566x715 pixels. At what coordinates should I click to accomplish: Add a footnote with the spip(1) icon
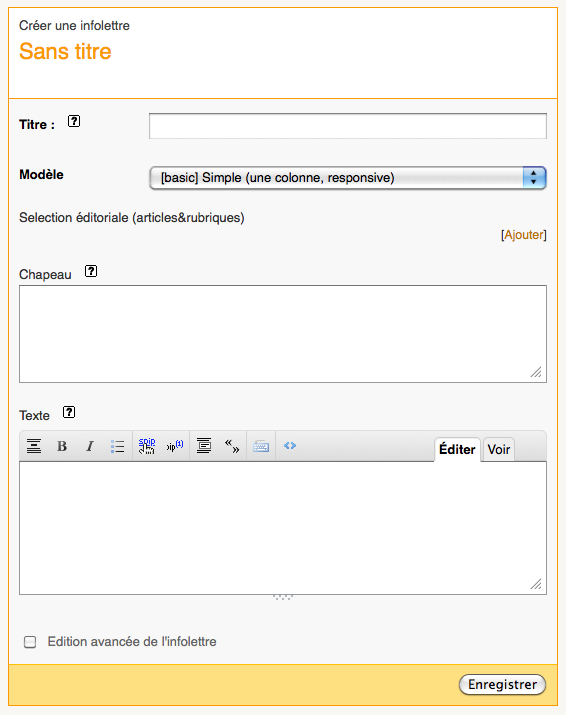[175, 446]
